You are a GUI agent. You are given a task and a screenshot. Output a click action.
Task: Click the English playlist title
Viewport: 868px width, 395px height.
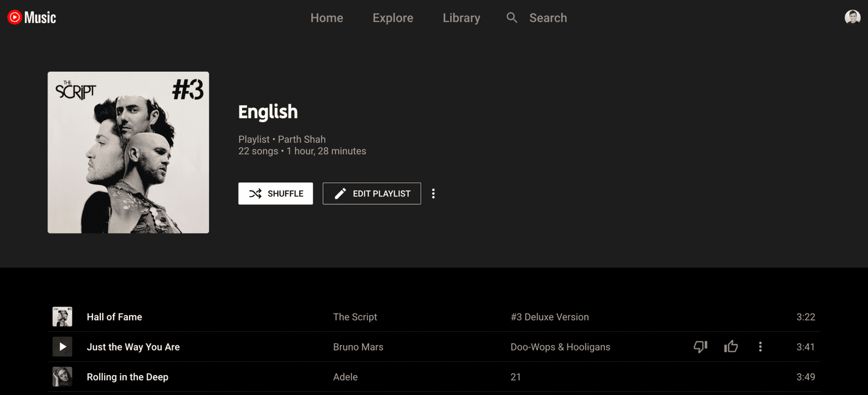(268, 112)
